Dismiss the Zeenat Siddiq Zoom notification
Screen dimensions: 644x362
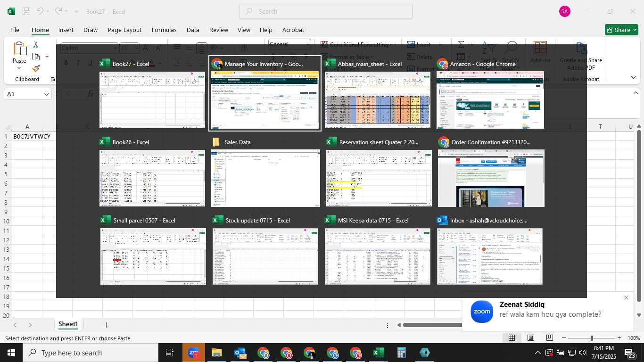click(x=626, y=297)
